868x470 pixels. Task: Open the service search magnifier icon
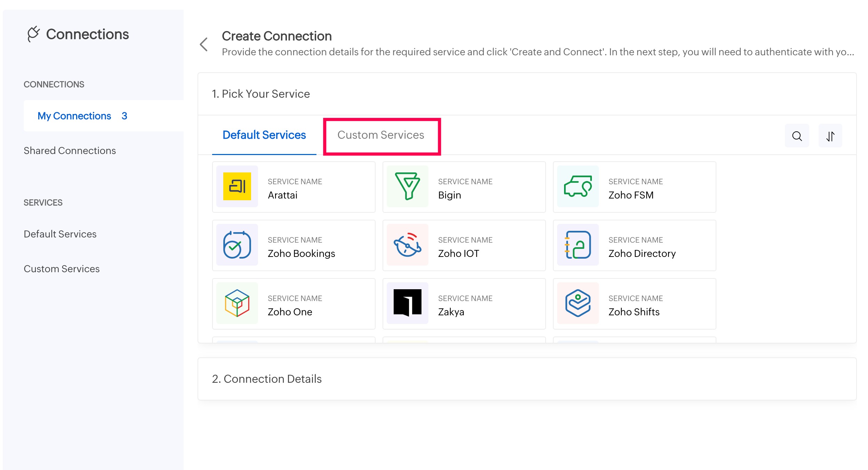pos(797,136)
